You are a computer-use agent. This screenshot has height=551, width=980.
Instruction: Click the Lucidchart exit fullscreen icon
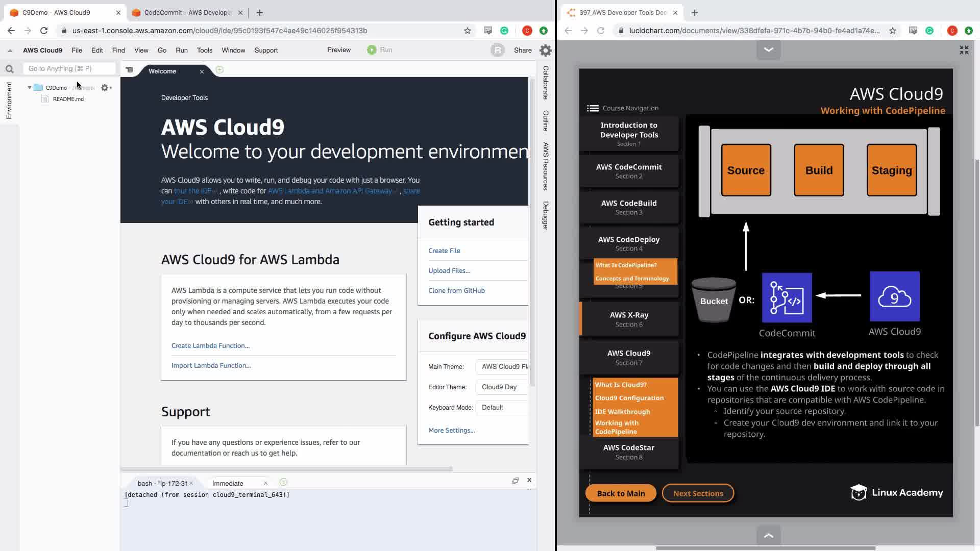(964, 50)
